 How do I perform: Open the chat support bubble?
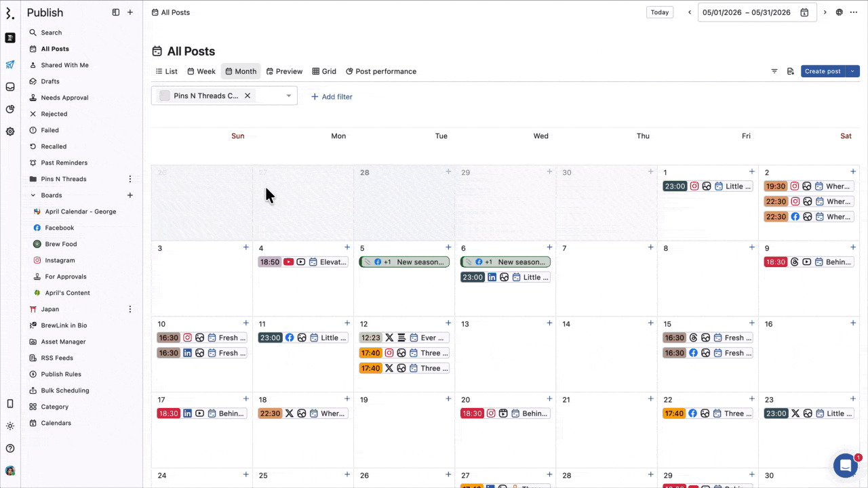point(845,466)
